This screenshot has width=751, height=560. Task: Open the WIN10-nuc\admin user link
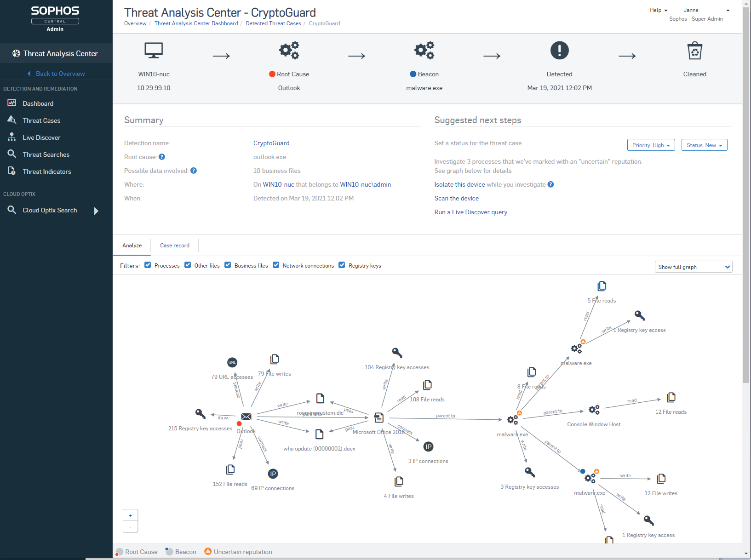pos(365,184)
